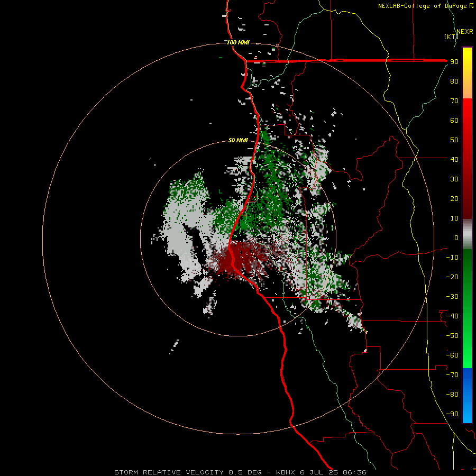Pick the blue band at bottom of color scale
The image size is (476, 476).
[467, 395]
